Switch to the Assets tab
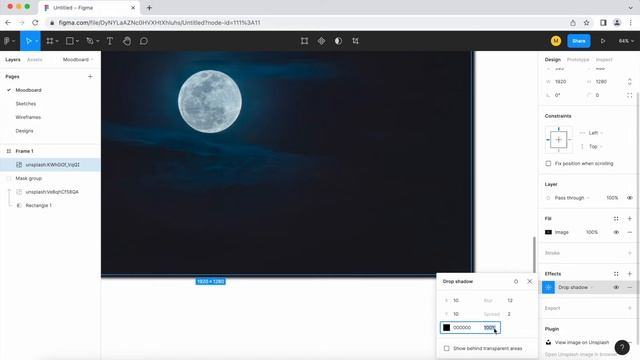640x360 pixels. 35,60
